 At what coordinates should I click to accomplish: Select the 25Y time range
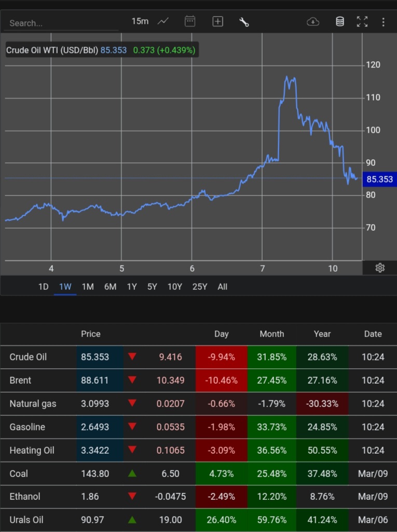click(x=200, y=287)
